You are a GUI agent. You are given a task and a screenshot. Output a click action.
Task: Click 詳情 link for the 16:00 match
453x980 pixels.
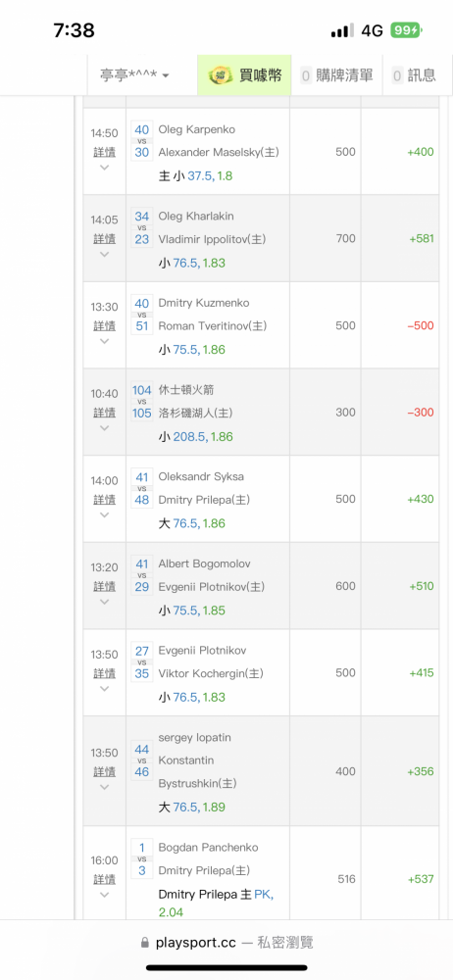coord(105,879)
